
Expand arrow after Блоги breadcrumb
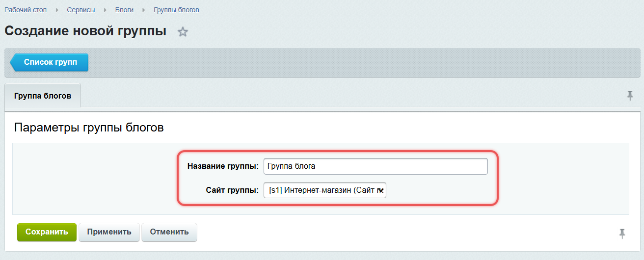tap(143, 10)
